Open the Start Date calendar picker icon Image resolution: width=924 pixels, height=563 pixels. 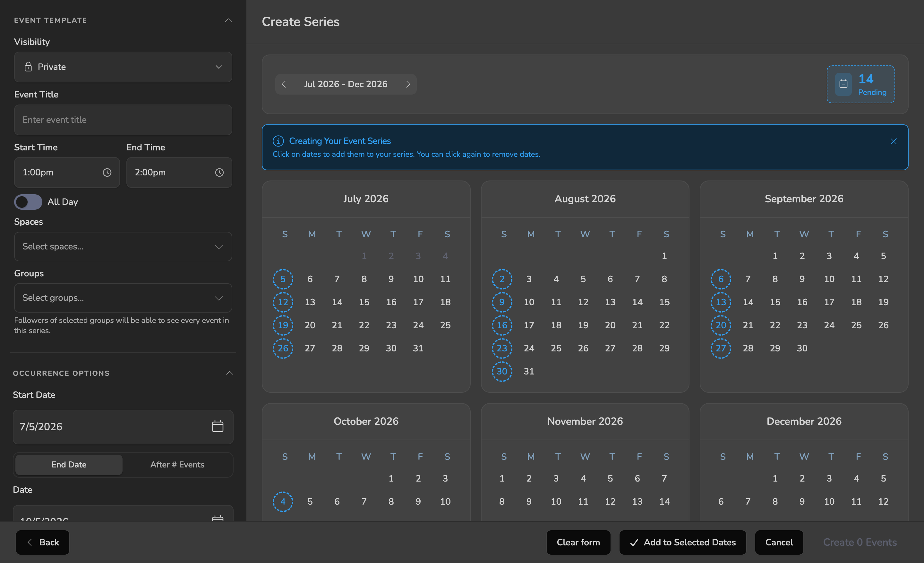coord(218,426)
